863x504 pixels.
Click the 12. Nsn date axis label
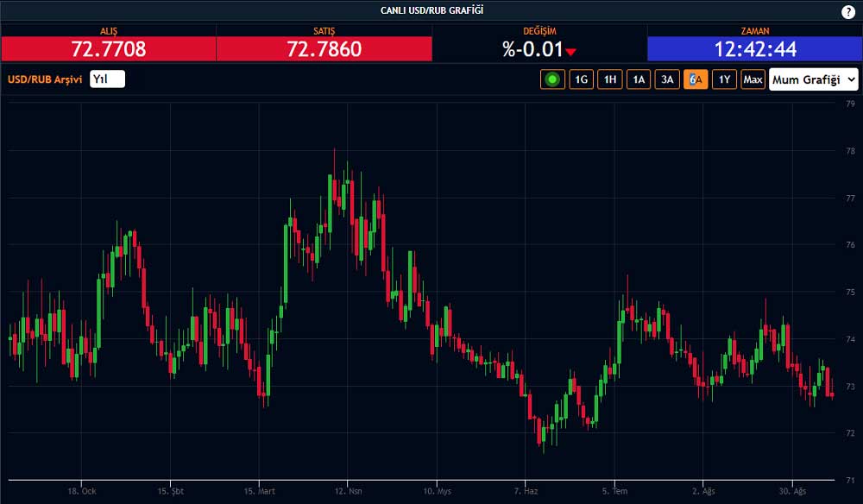point(348,491)
